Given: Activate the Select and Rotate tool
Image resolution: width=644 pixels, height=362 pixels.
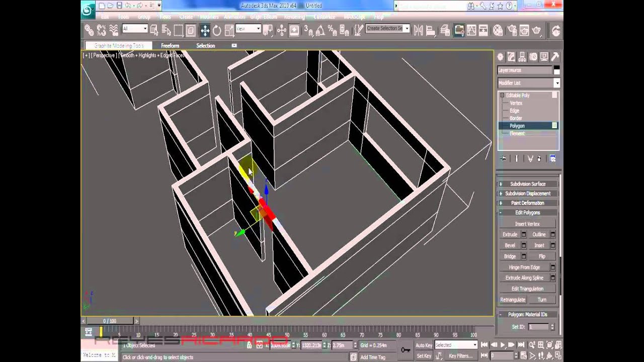Looking at the screenshot, I should tap(217, 31).
